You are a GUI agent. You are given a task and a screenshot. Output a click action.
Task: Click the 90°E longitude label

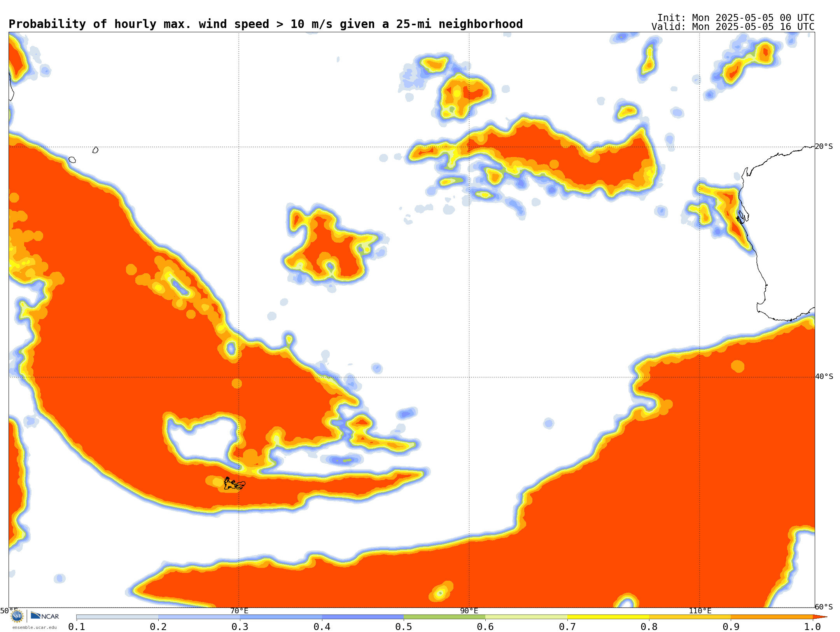point(469,611)
